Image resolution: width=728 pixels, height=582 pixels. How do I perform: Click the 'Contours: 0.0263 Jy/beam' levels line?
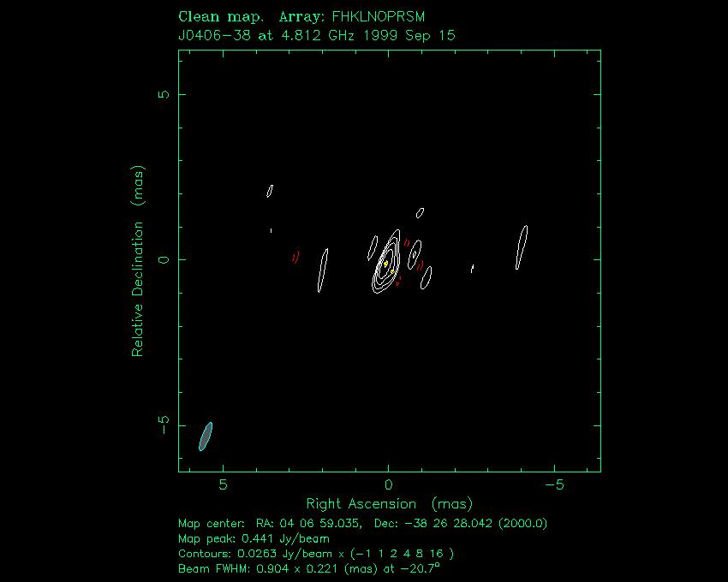tap(316, 554)
